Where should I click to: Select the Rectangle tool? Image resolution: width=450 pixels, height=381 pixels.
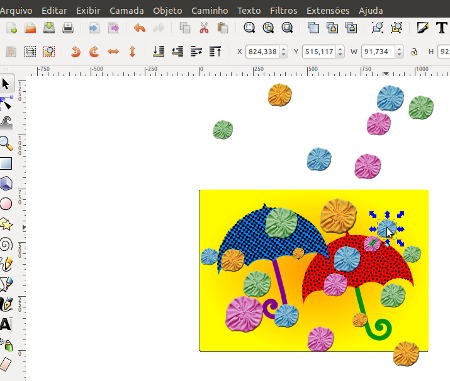point(6,164)
